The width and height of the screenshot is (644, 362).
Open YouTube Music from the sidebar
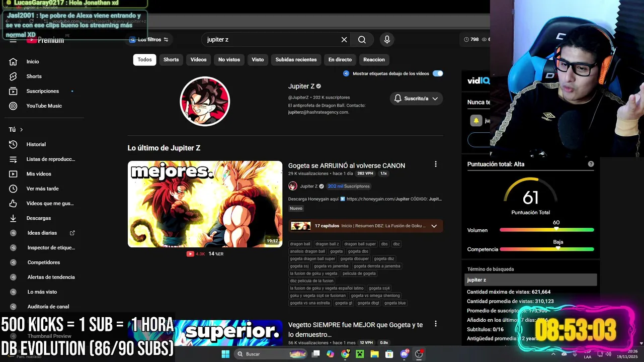tap(44, 106)
